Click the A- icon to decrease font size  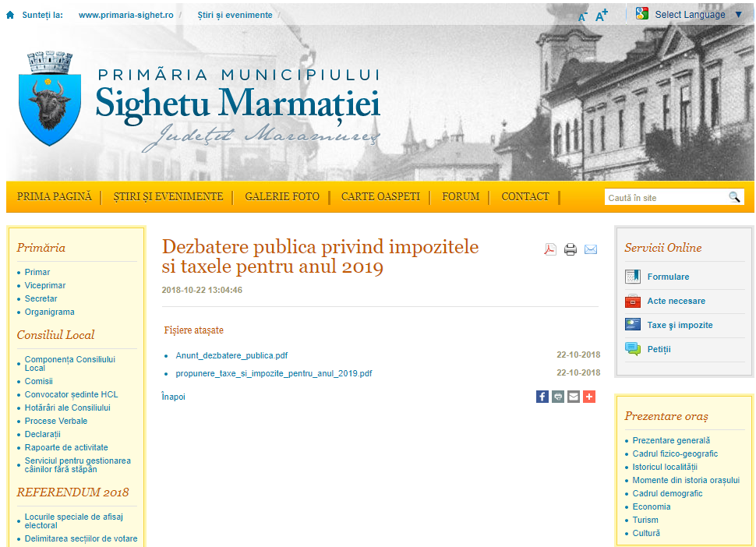[x=582, y=16]
